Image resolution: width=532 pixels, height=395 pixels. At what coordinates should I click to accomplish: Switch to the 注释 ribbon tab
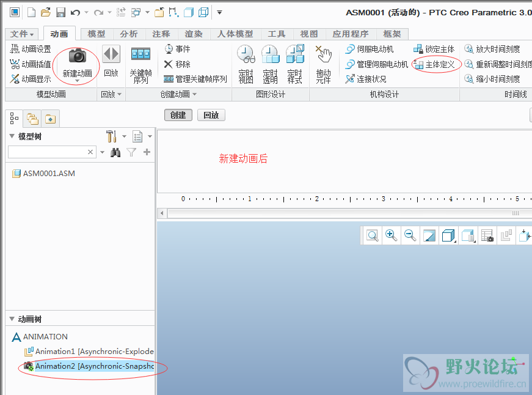pos(161,34)
